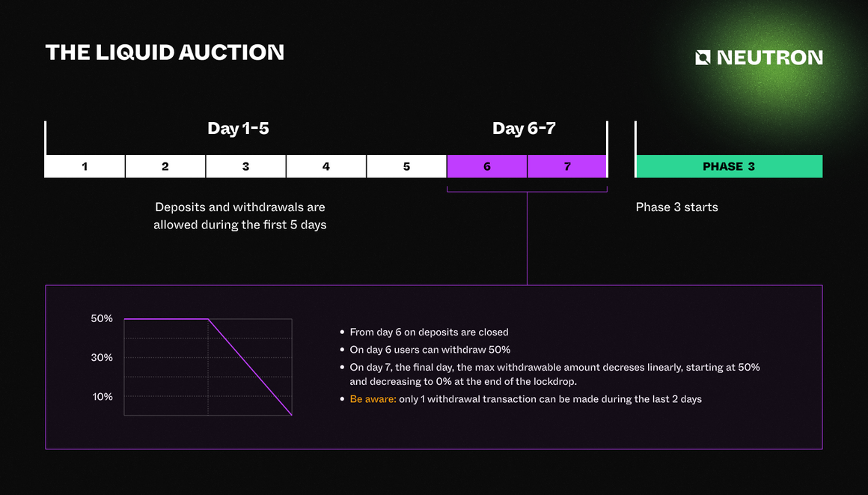Click the Phase 3 starts caption
Screen dimensions: 868x495
tap(676, 207)
